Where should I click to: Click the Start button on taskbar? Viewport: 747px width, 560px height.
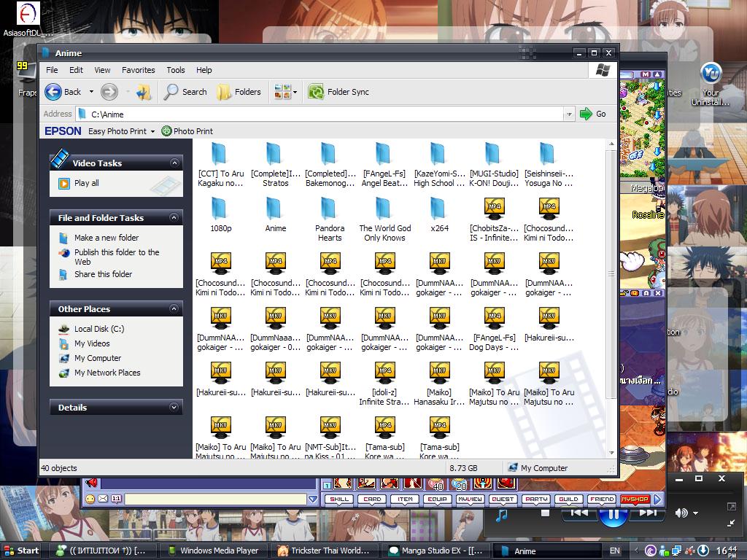21,551
